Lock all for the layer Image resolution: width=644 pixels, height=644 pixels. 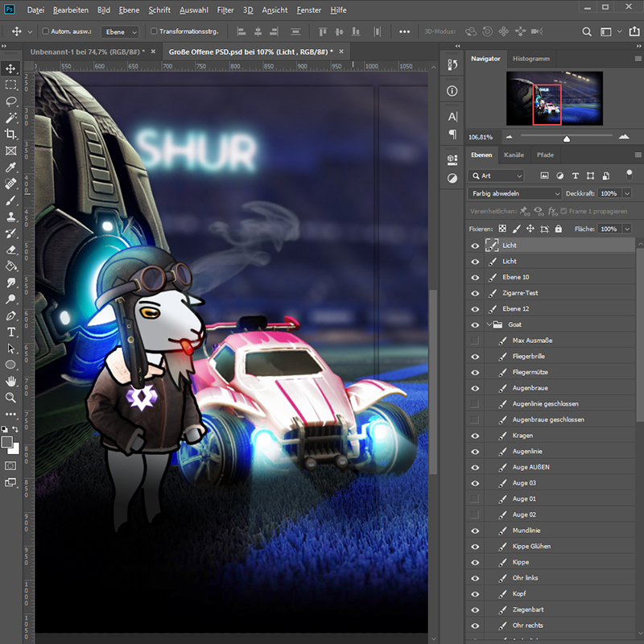(x=558, y=229)
